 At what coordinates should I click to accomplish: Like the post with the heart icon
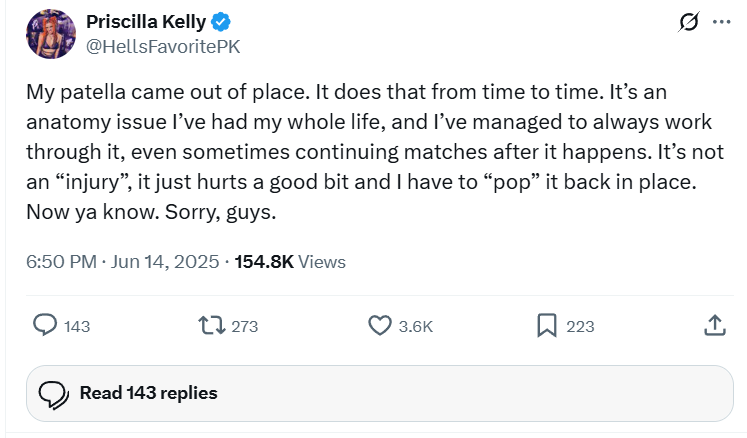[x=380, y=325]
